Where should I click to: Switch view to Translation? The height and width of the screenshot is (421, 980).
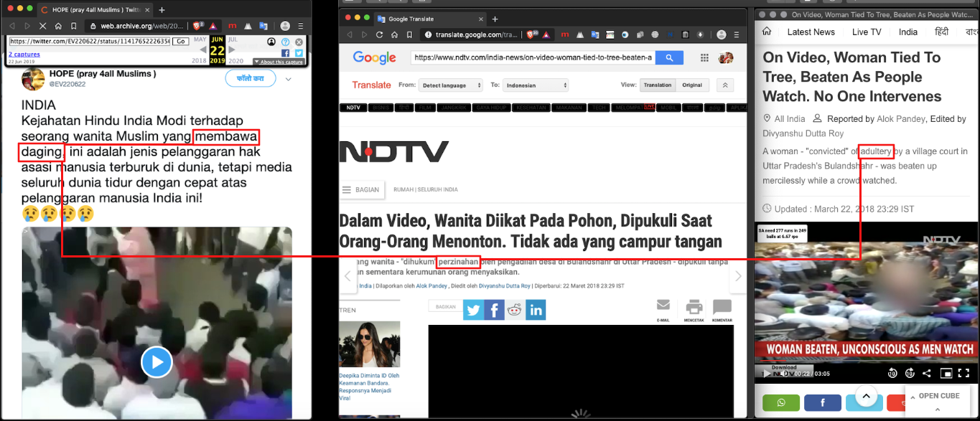point(658,85)
